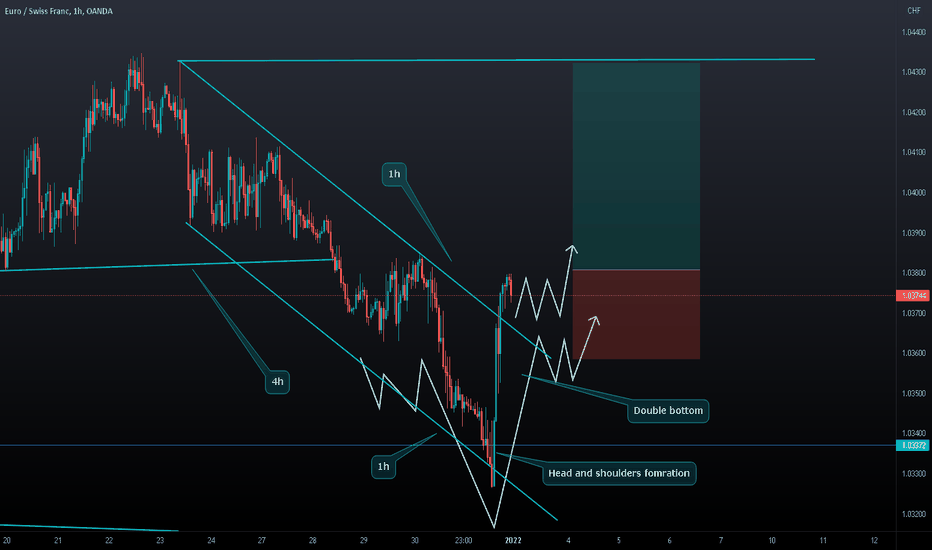
Task: Select the cyan price tag 1.03372
Action: pos(913,445)
